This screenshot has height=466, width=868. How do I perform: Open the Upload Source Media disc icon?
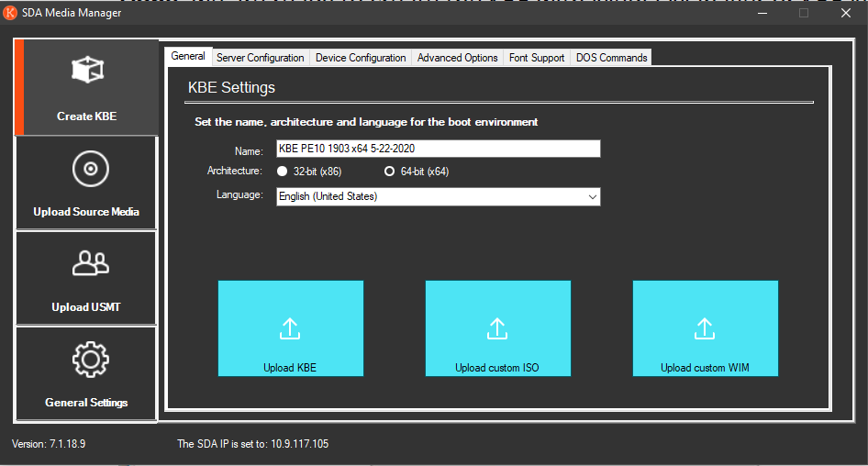pyautogui.click(x=90, y=168)
